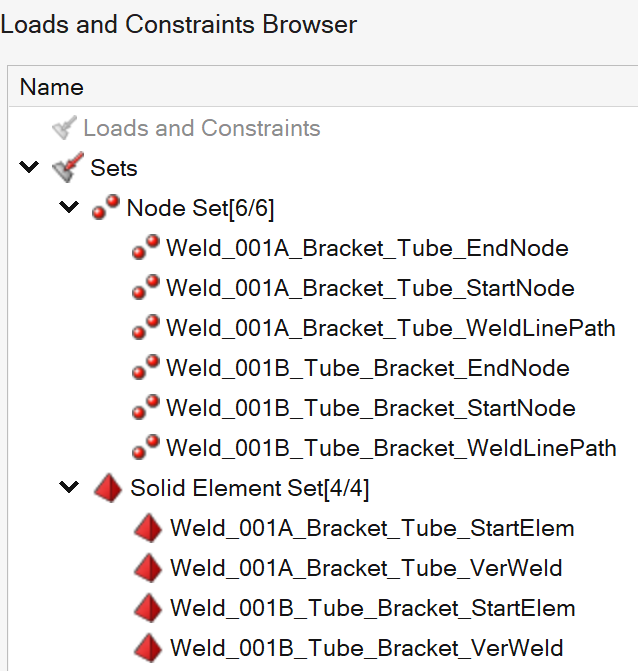638x671 pixels.
Task: Select Weld_001A_Bracket_Tube_StartNode node set
Action: pyautogui.click(x=370, y=288)
